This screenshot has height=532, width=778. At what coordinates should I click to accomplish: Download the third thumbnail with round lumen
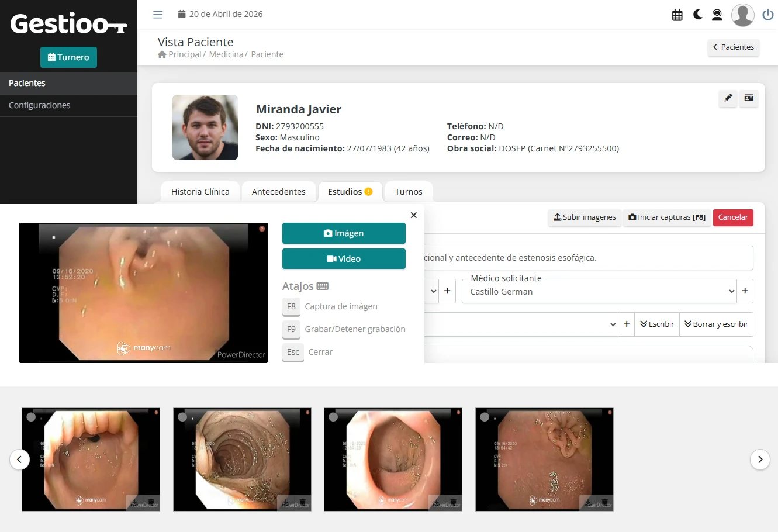(436, 503)
